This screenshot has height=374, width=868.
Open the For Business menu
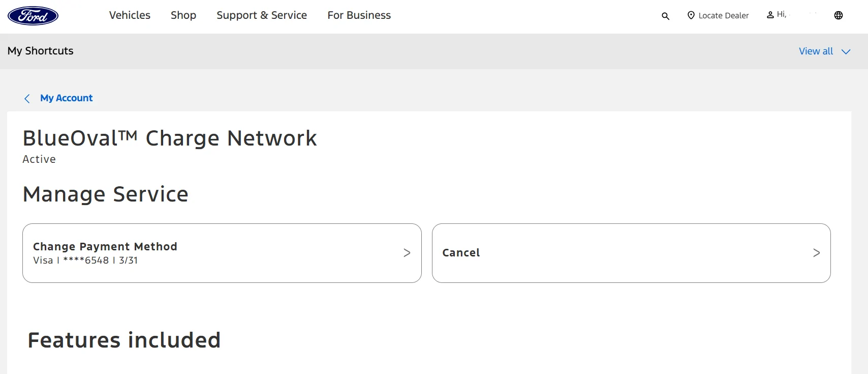point(359,15)
